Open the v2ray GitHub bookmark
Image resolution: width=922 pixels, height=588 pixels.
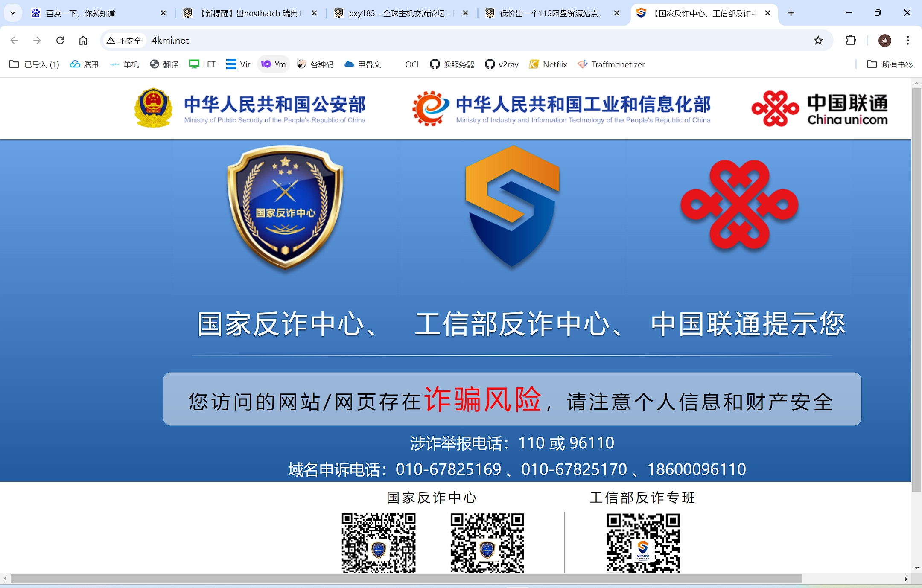[x=502, y=64]
